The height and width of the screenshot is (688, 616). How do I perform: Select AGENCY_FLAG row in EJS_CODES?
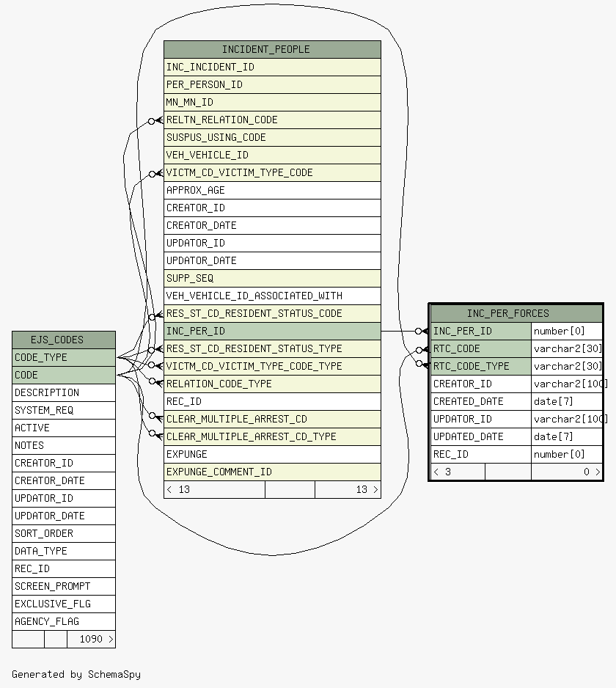[x=64, y=622]
